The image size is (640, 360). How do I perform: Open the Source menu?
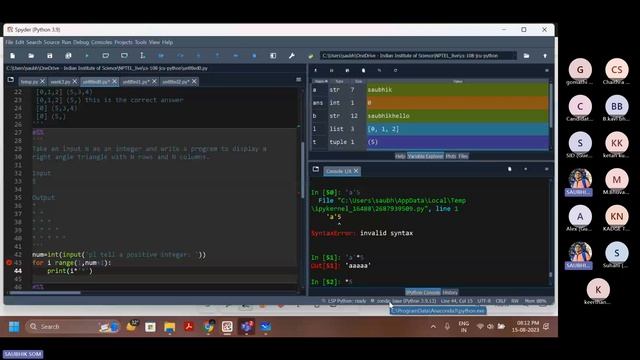51,42
